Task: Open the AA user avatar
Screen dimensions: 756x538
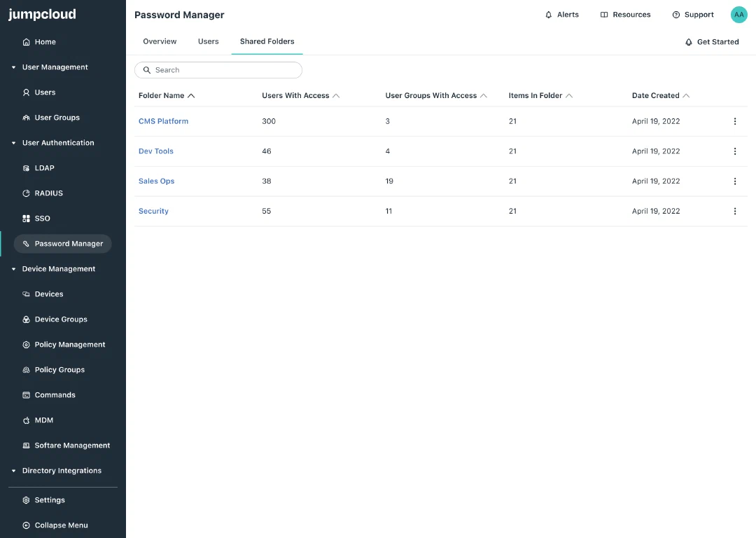Action: click(739, 15)
